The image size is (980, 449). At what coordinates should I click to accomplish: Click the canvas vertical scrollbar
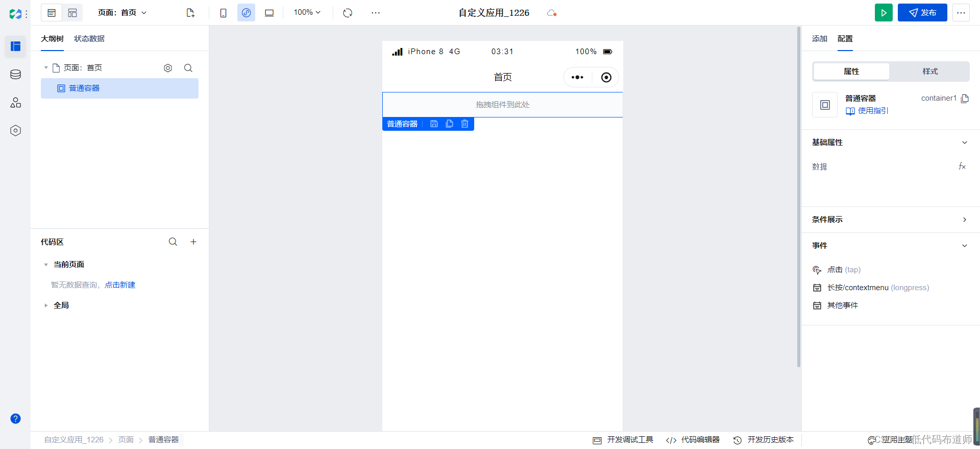pyautogui.click(x=799, y=197)
